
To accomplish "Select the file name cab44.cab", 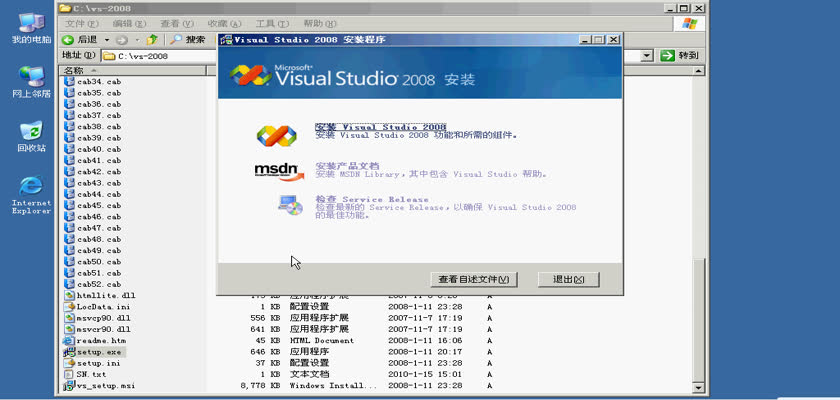I will click(99, 194).
